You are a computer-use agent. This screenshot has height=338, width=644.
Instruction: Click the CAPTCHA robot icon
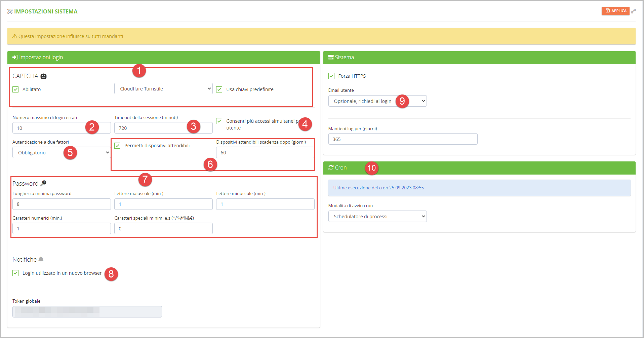tap(44, 76)
